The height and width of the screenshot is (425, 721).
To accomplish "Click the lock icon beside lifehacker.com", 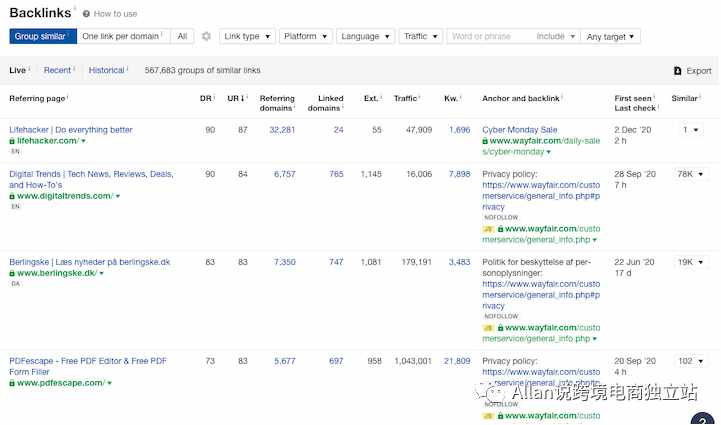I will 12,141.
